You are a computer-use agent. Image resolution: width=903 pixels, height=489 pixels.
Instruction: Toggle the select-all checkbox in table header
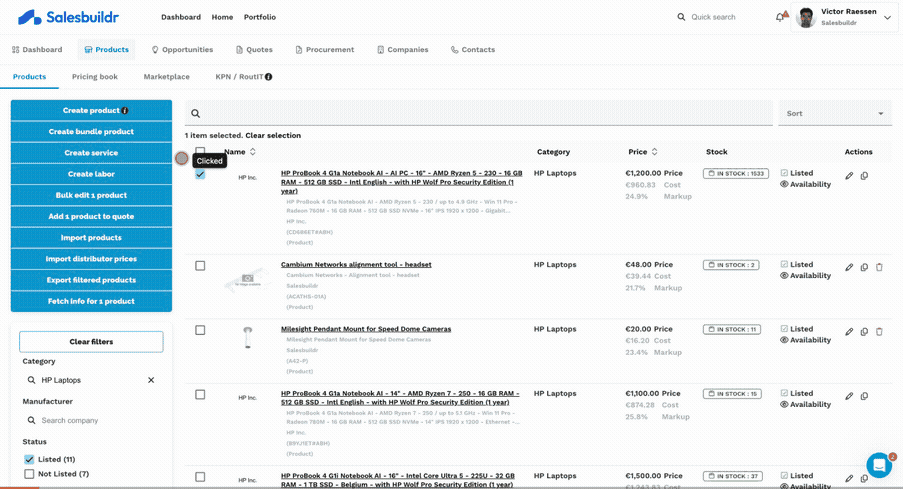pyautogui.click(x=200, y=151)
